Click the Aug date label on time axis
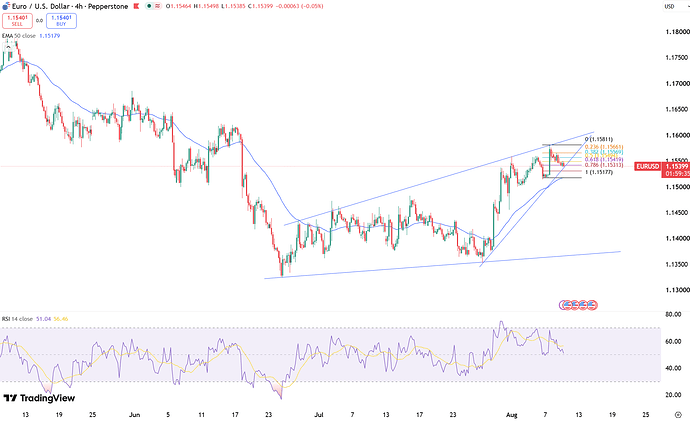Viewport: 690px width, 421px height. pyautogui.click(x=511, y=415)
